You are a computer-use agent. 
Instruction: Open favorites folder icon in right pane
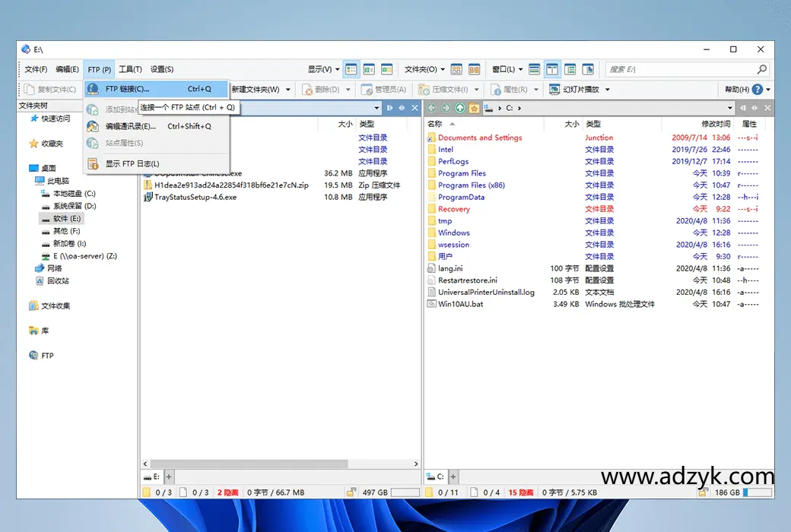click(x=474, y=107)
